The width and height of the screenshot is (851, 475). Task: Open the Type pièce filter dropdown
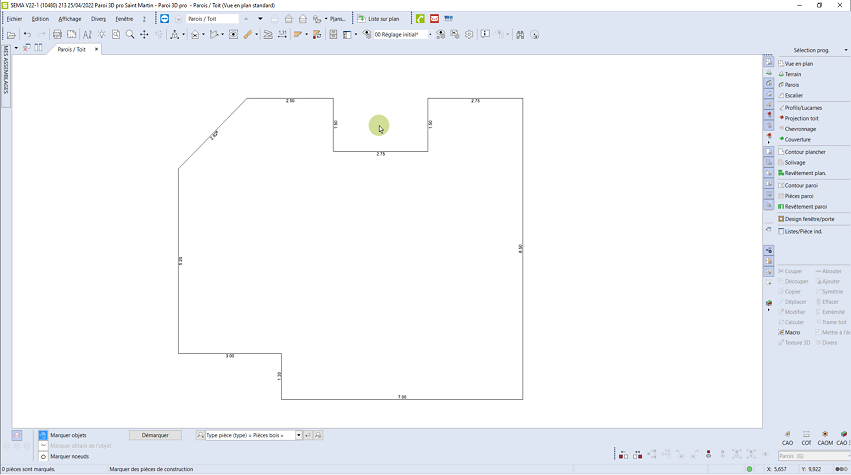pos(297,436)
